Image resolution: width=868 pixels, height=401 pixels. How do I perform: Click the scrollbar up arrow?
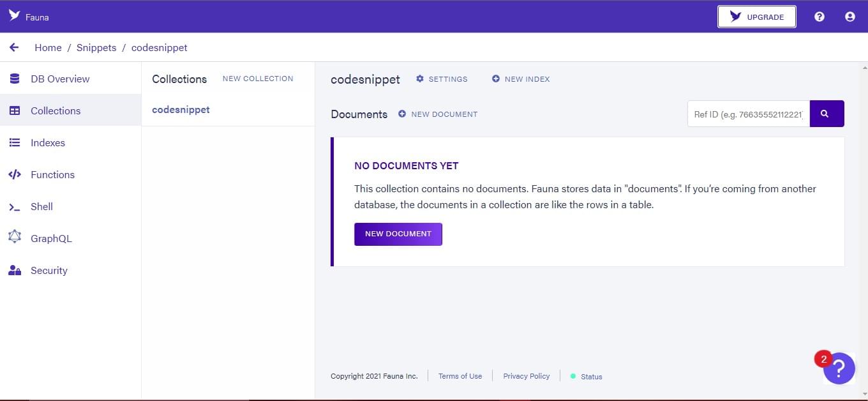[x=864, y=66]
